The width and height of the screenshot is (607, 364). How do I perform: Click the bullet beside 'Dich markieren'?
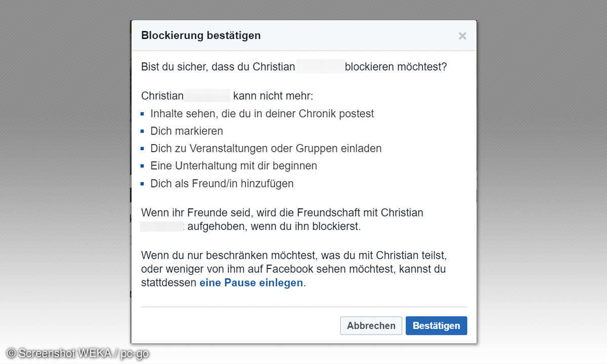pyautogui.click(x=143, y=131)
